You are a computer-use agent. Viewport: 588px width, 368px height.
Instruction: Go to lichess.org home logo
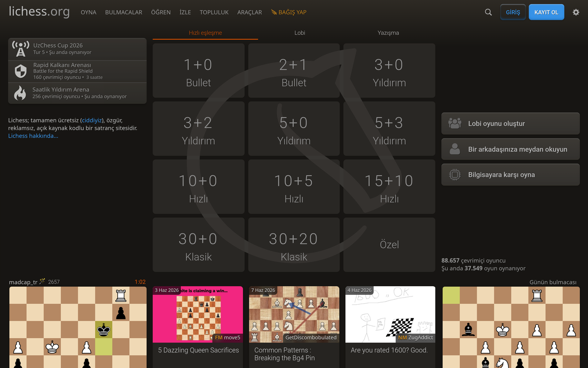coord(39,11)
